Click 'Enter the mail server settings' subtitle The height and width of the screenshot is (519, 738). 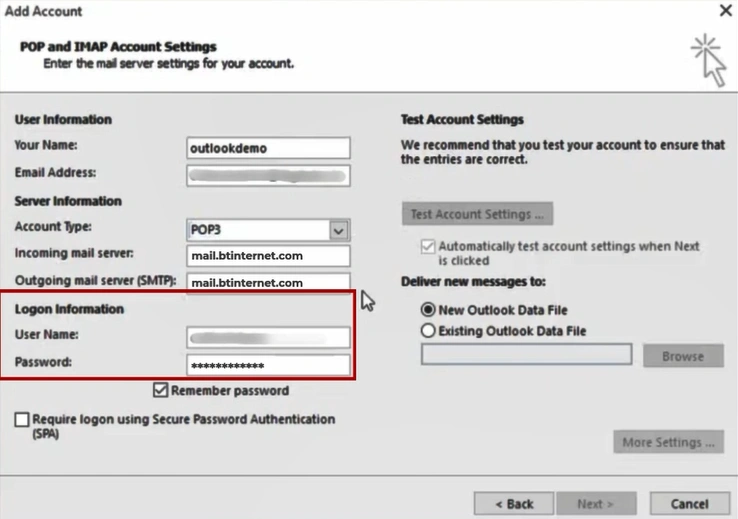[168, 64]
